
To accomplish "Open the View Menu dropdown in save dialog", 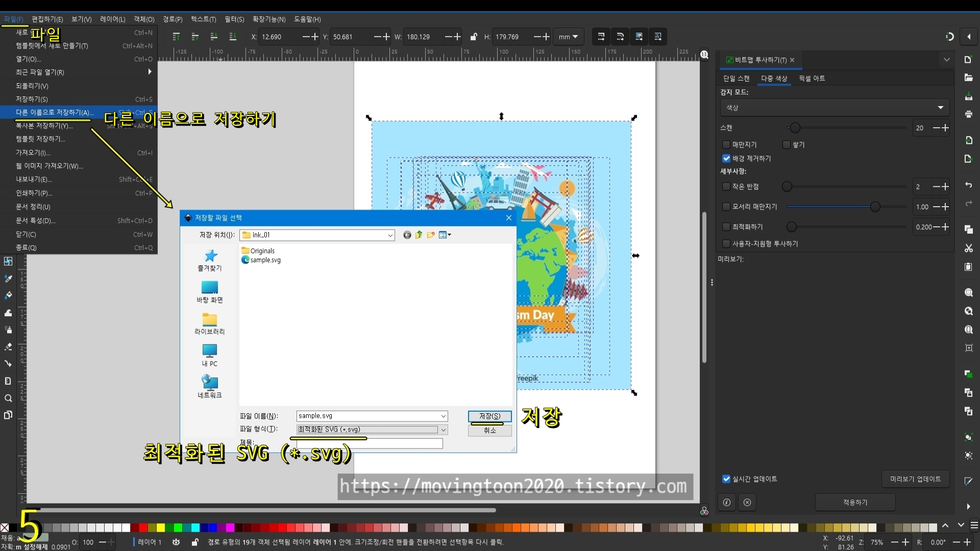I will [445, 235].
